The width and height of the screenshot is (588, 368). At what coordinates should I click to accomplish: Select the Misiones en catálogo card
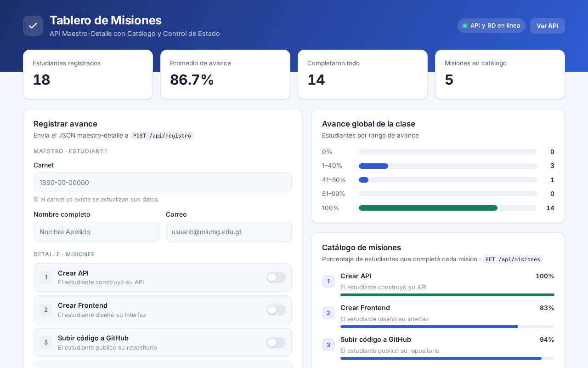click(x=500, y=75)
